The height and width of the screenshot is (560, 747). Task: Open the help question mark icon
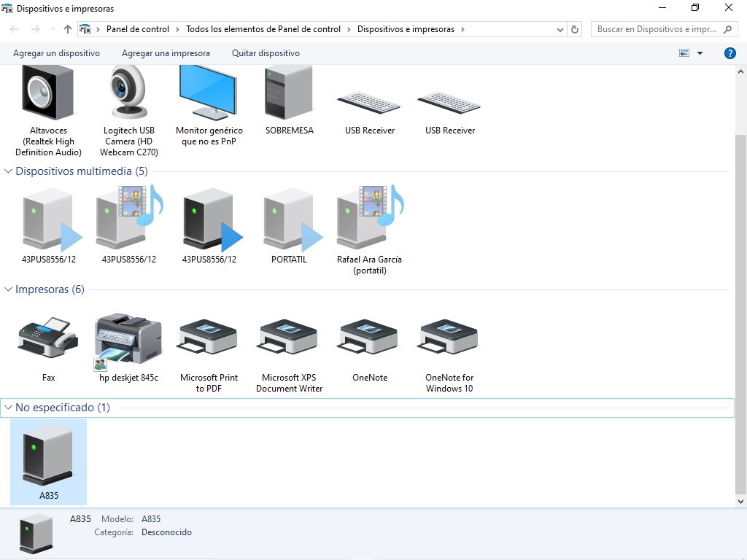click(729, 53)
